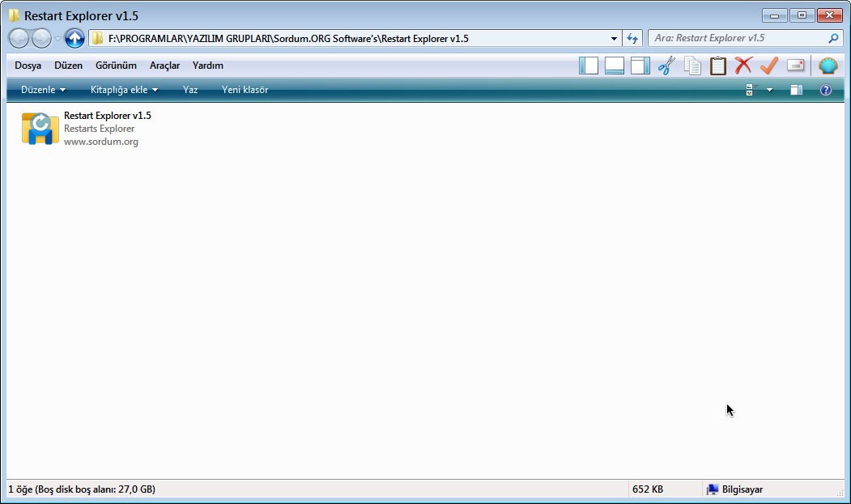Open the Düzen menu
Screen dimensions: 851x504
(x=68, y=66)
